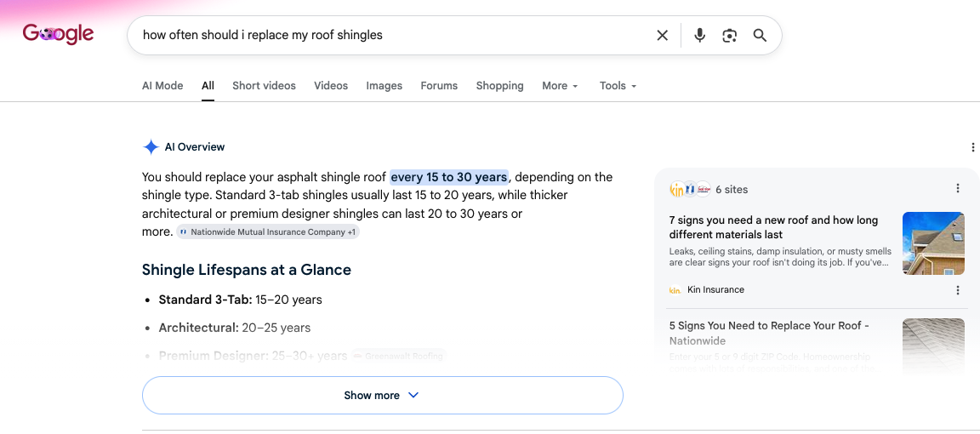The height and width of the screenshot is (434, 980).
Task: Clear the search query with the X icon
Action: [x=663, y=36]
